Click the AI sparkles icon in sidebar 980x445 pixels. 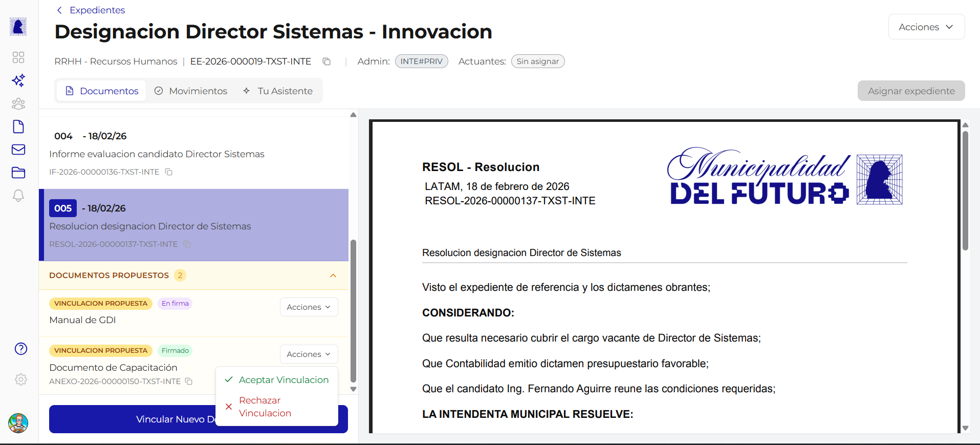click(18, 80)
